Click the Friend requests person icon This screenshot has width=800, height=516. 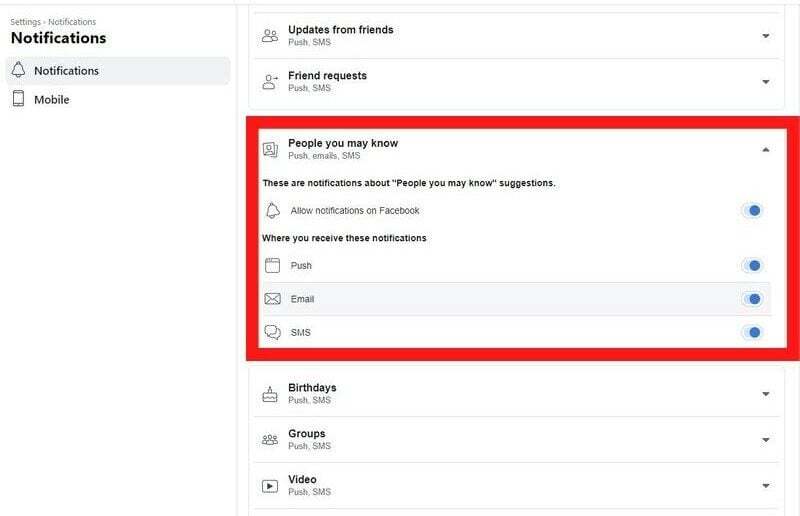[270, 82]
